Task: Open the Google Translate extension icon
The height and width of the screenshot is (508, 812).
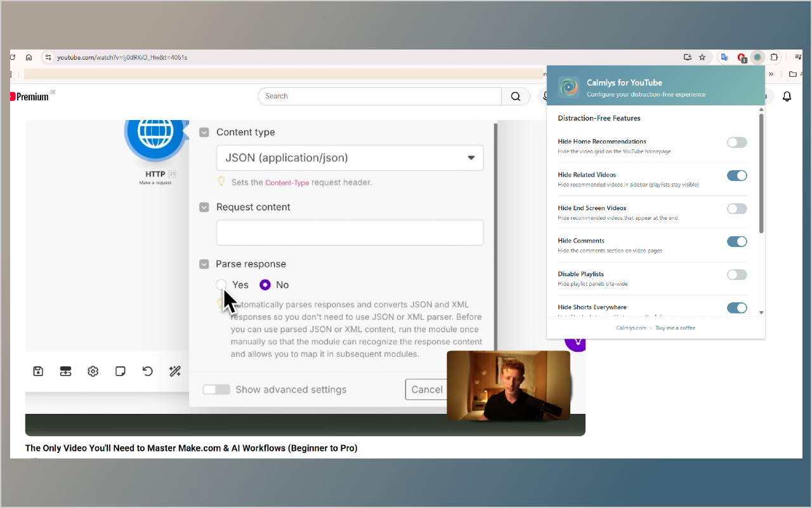Action: [724, 57]
